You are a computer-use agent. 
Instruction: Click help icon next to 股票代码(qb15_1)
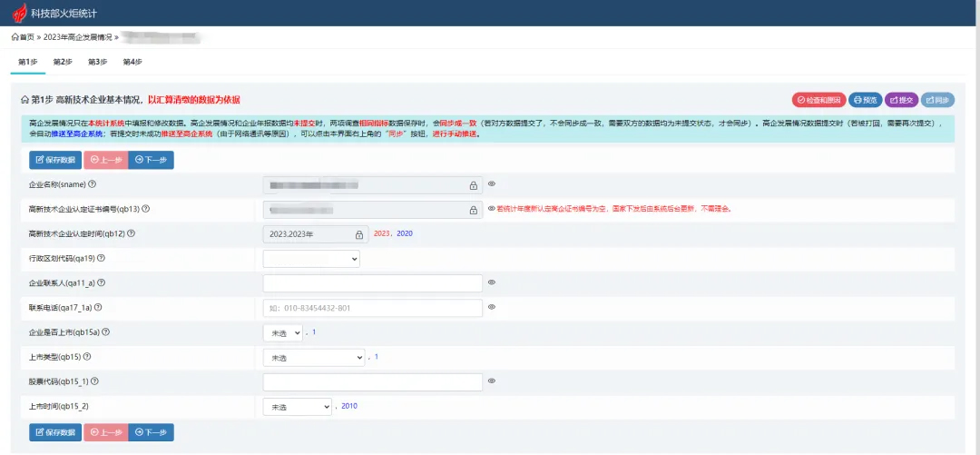94,381
